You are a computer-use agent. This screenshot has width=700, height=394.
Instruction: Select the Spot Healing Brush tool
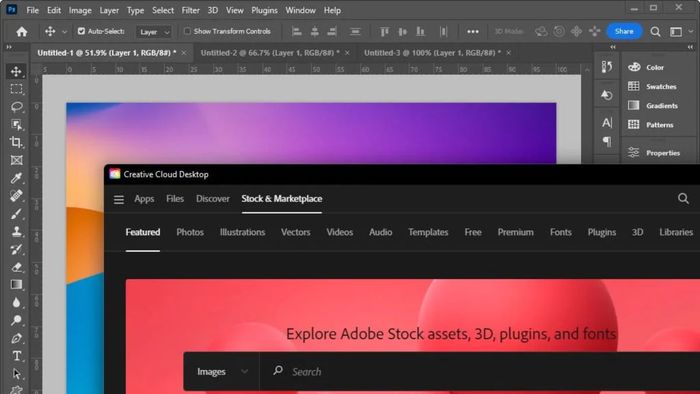[x=17, y=196]
